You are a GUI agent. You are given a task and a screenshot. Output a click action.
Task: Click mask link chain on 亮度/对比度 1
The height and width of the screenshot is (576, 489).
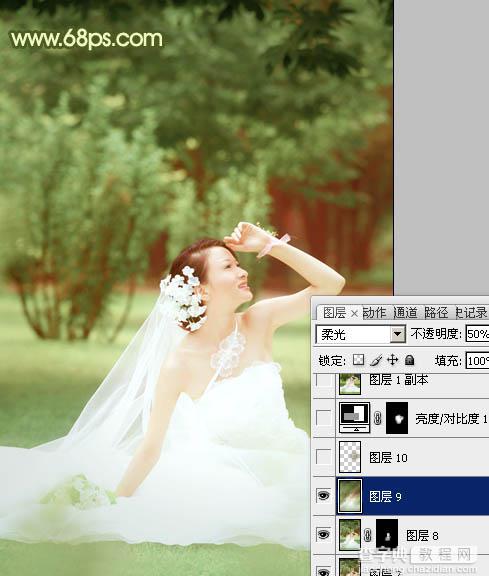coord(377,418)
